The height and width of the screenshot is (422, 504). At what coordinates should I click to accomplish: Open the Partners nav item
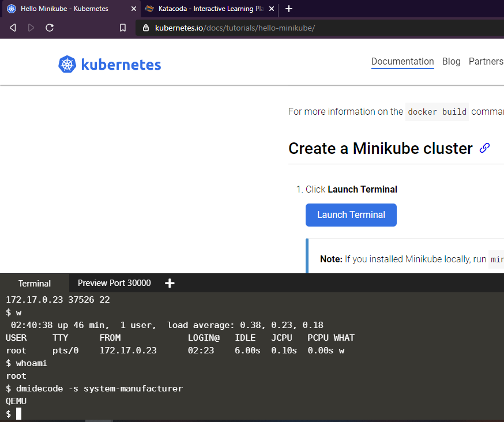[486, 61]
